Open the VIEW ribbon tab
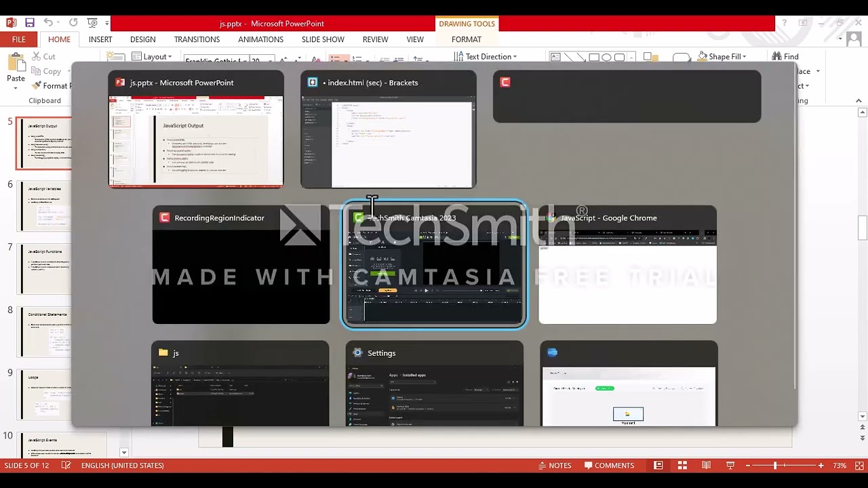868x488 pixels. click(415, 39)
